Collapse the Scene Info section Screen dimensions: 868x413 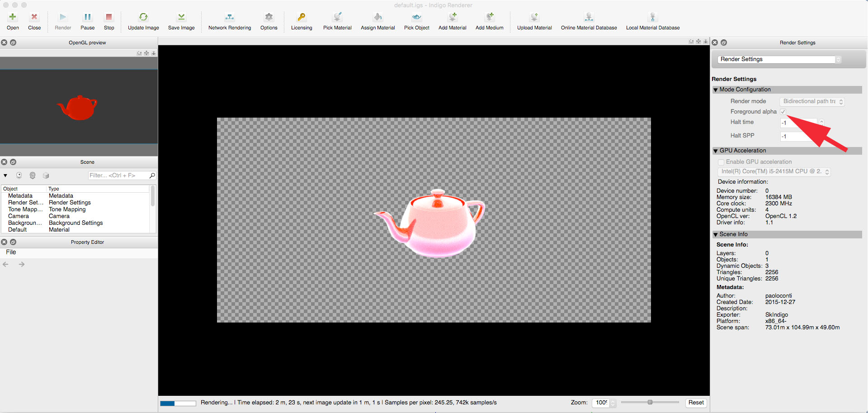716,235
